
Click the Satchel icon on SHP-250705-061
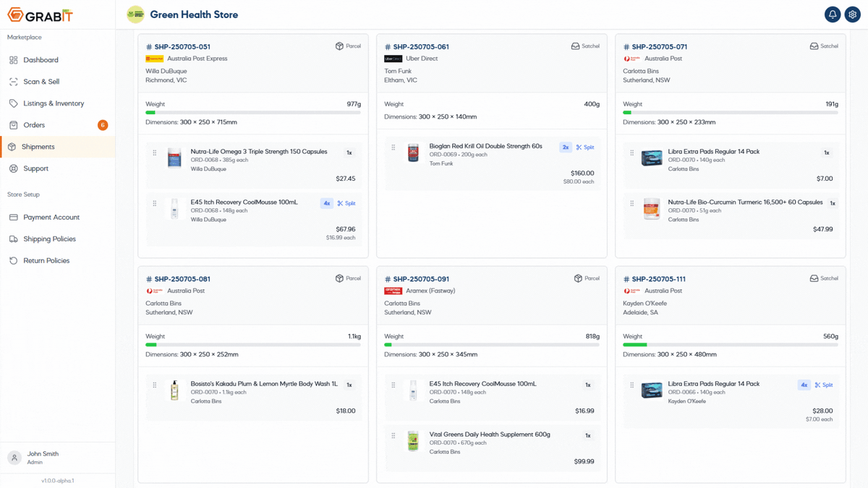(x=576, y=46)
